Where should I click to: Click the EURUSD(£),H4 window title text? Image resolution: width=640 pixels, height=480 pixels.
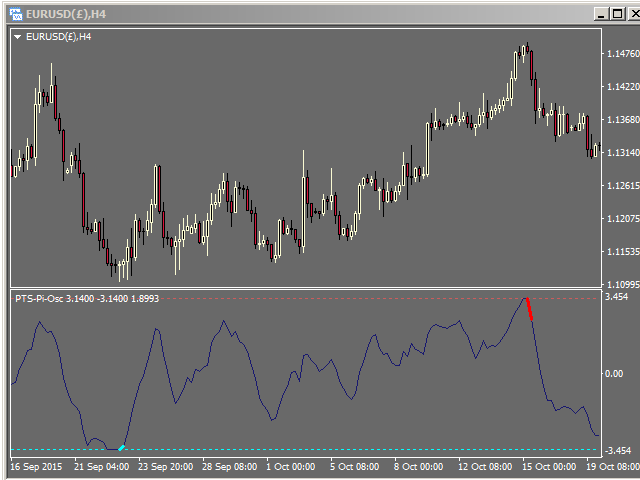pos(66,14)
